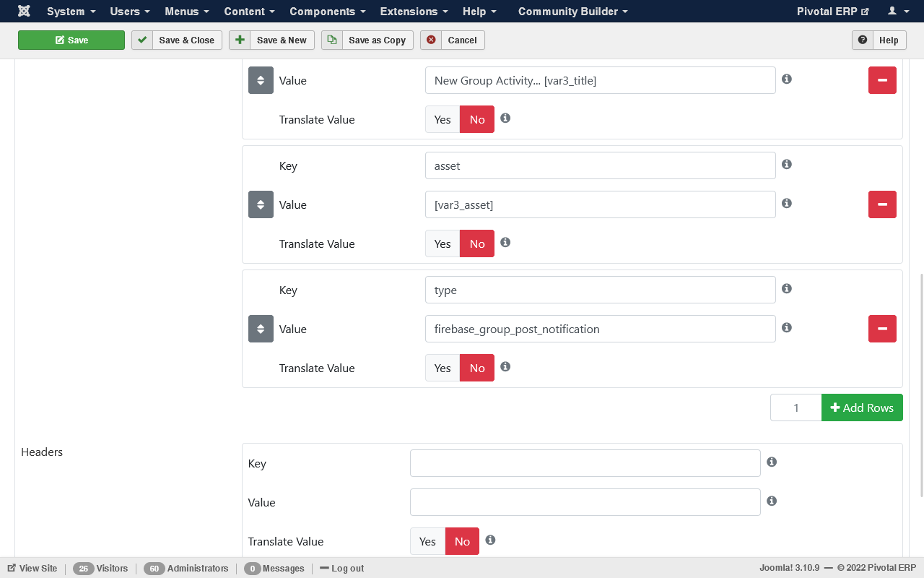Open the Pivotal ERP site link
This screenshot has width=924, height=578.
tap(832, 11)
